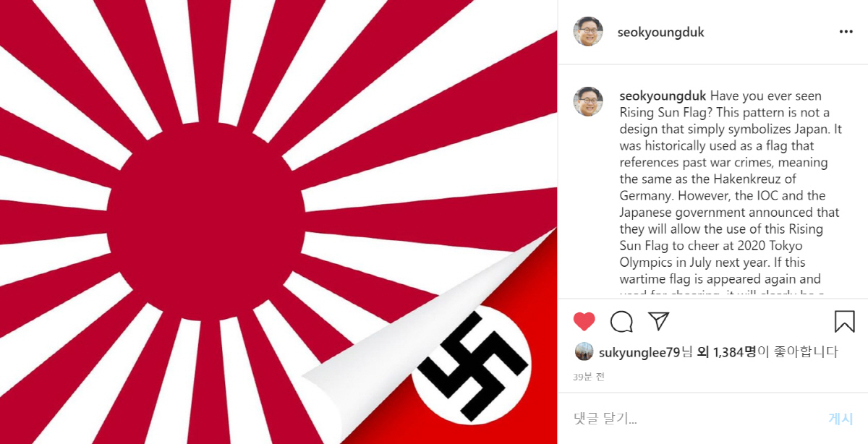868x444 pixels.
Task: Share the post with the paper plane icon
Action: 658,321
